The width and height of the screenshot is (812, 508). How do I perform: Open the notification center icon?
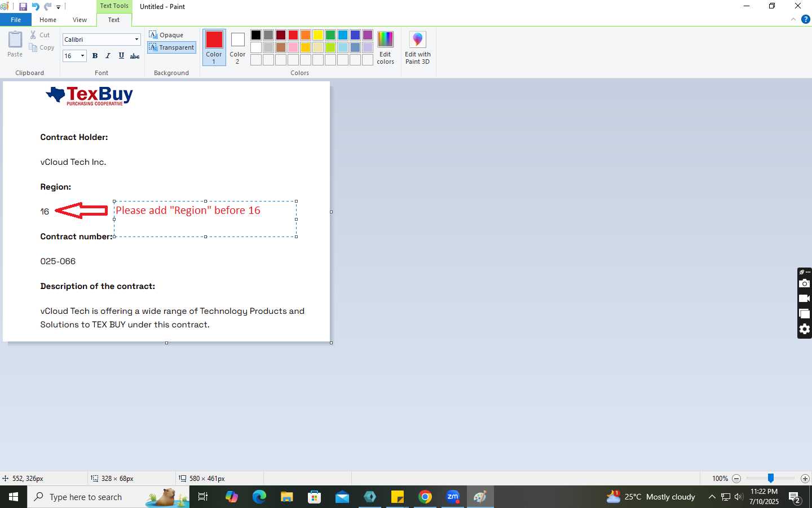point(795,497)
